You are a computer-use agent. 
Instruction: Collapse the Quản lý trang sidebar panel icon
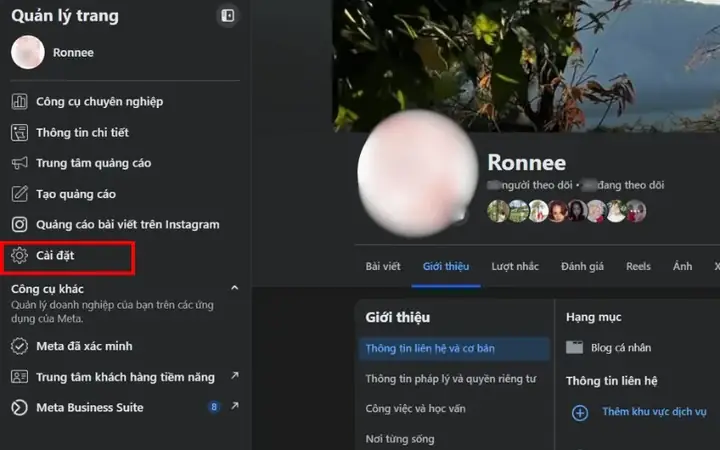click(x=228, y=16)
